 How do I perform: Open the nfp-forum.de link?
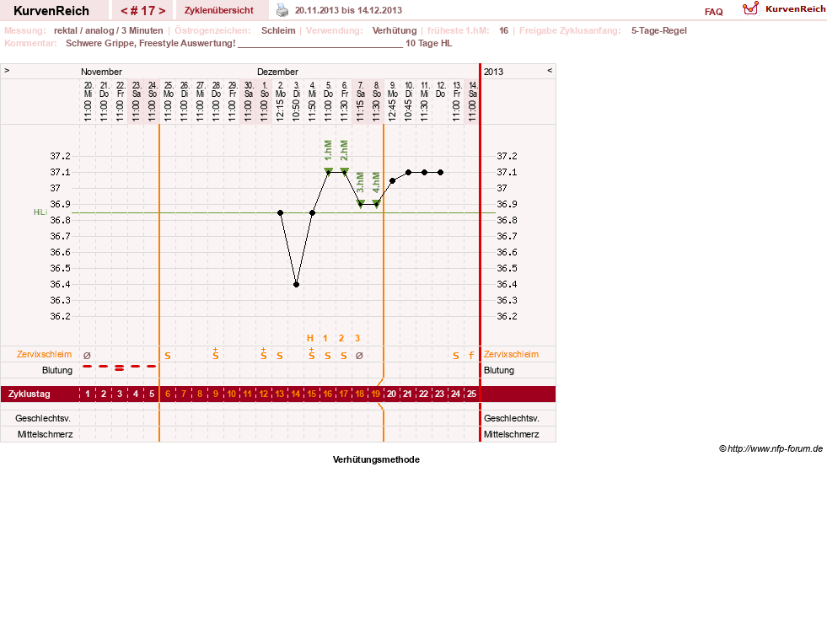point(775,448)
